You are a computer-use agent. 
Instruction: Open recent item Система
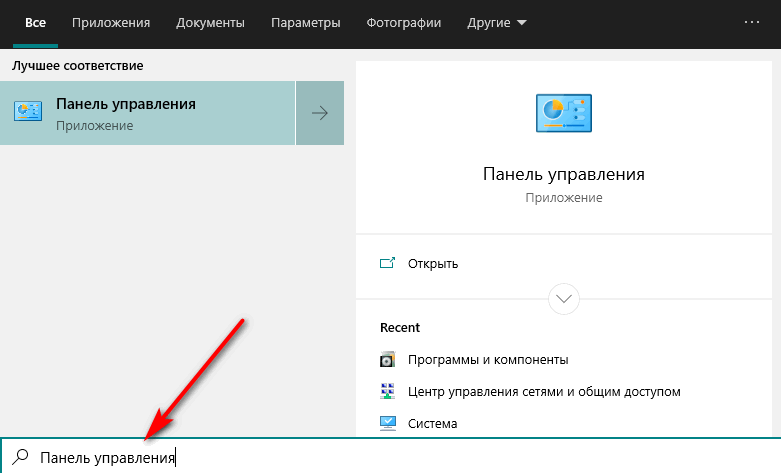[x=432, y=424]
